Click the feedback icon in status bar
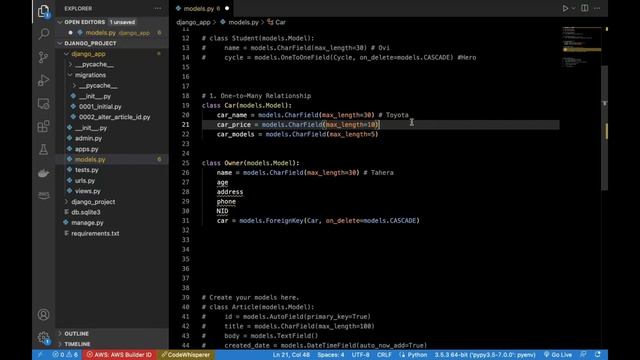Viewport: 640px width, 360px height. [584, 355]
